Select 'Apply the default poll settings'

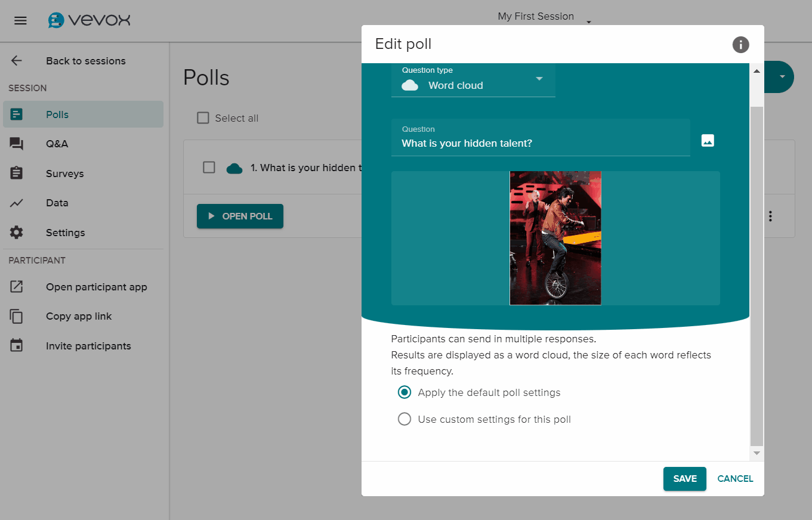pos(405,392)
